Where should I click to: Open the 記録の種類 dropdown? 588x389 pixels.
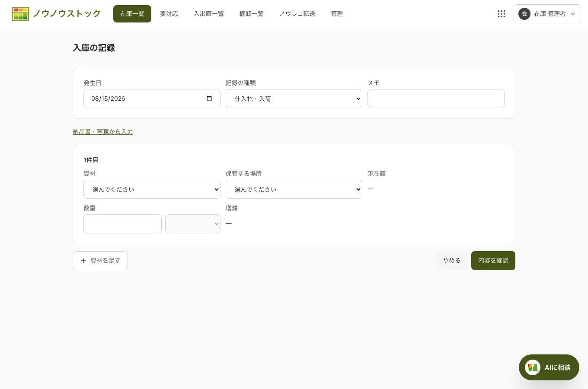pos(294,99)
